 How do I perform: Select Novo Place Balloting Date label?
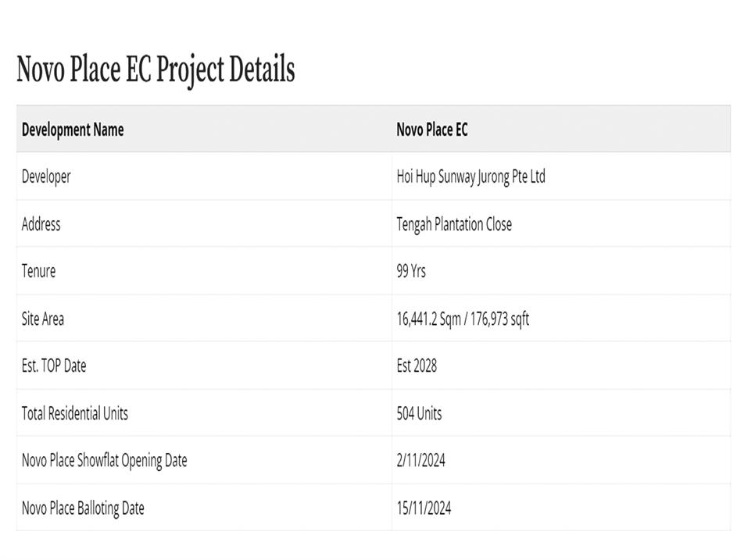pos(83,508)
